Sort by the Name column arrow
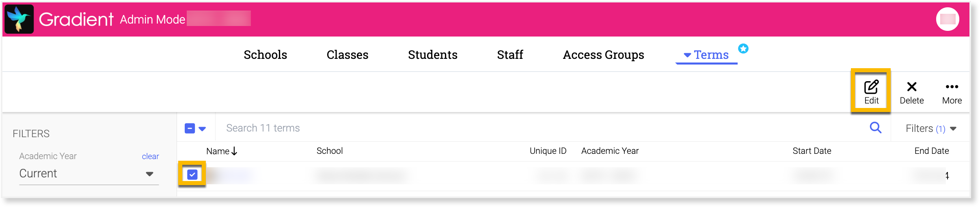Screen dimensions: 980x207 234,151
